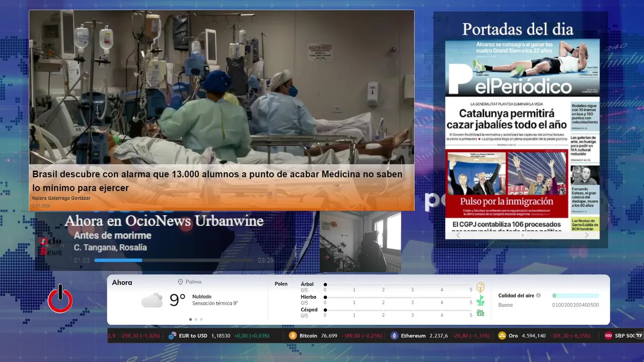Click the galerías de arte side story
644x362 pixels.
585,146
